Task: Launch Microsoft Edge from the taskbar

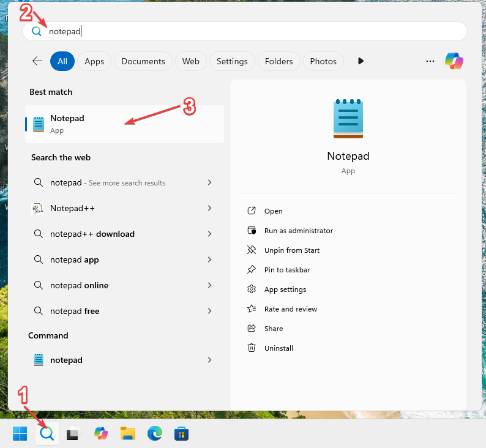Action: [154, 434]
